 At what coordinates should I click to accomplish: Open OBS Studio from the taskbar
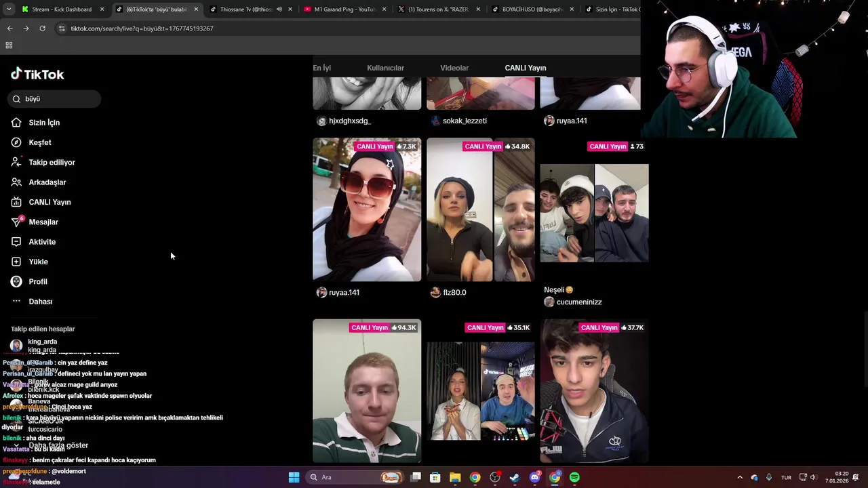(495, 477)
